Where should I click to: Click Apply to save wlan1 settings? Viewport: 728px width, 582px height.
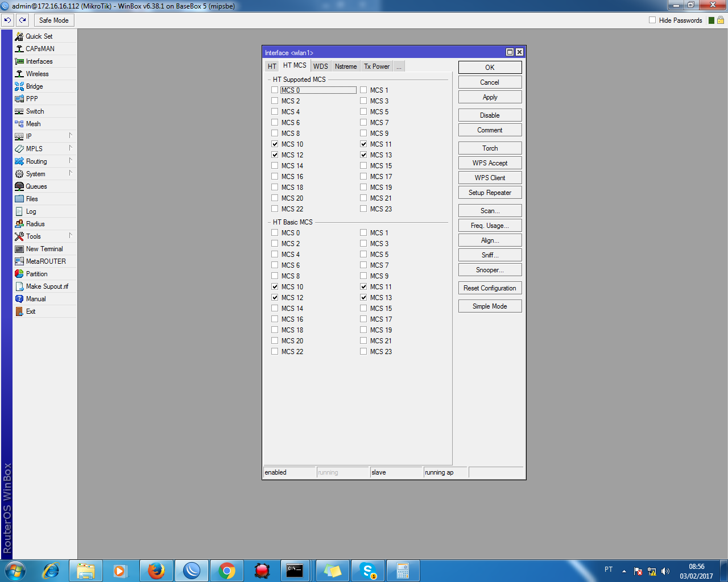pos(490,97)
